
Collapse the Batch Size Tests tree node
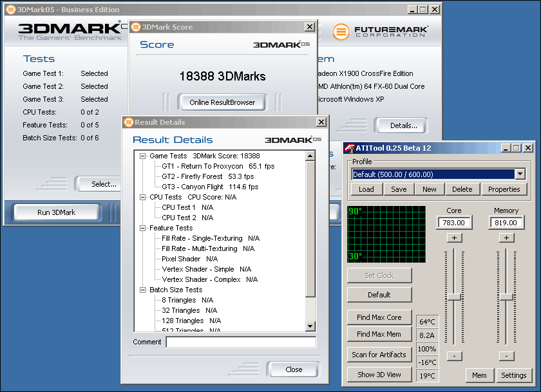click(142, 290)
